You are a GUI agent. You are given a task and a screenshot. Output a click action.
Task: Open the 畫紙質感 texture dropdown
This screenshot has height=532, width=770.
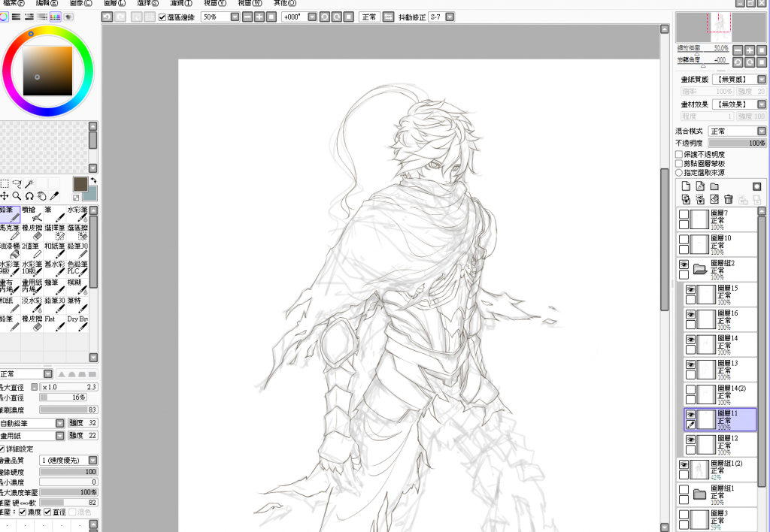[x=761, y=79]
